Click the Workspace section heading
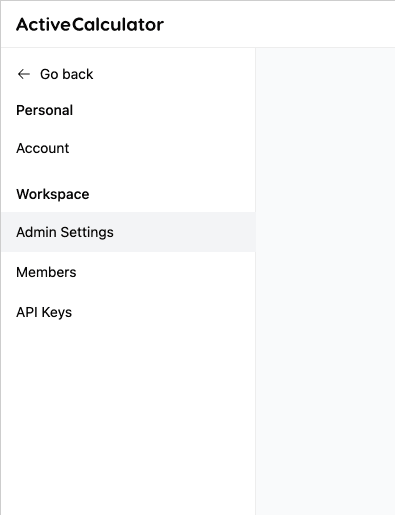Screen dimensions: 395x515 click(x=53, y=194)
